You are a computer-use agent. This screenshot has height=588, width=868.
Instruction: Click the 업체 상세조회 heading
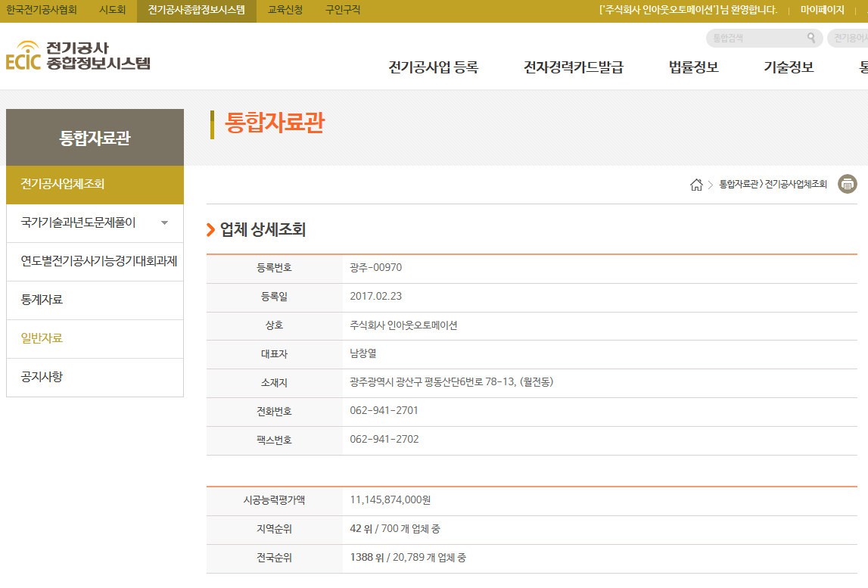(x=263, y=229)
